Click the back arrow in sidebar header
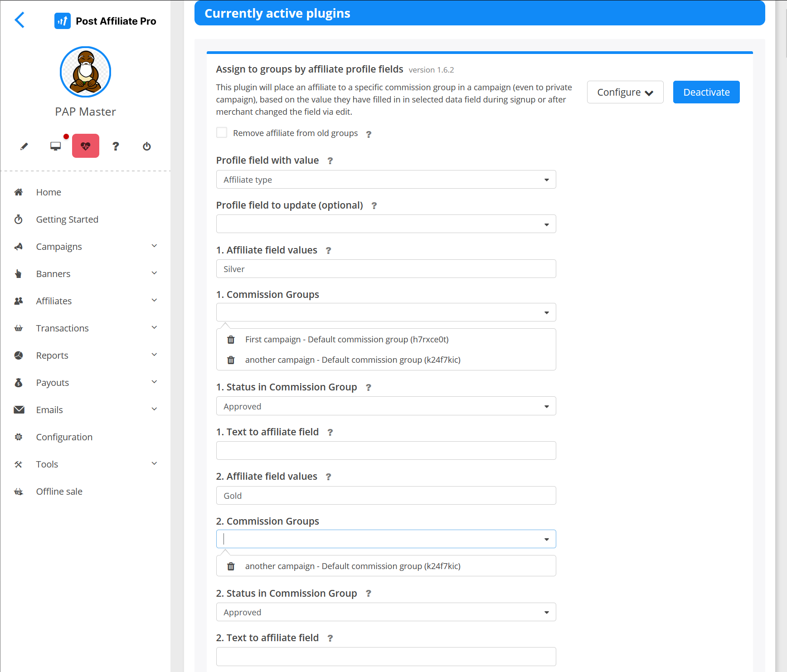Screen dimensions: 787x672 [x=19, y=20]
